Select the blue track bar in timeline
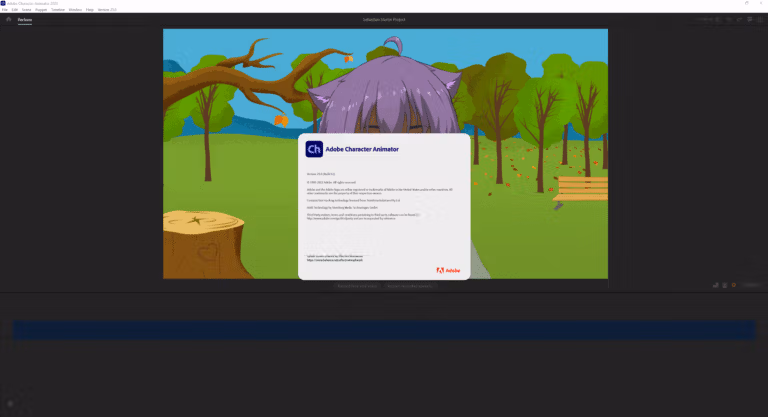The width and height of the screenshot is (768, 417). [x=384, y=330]
